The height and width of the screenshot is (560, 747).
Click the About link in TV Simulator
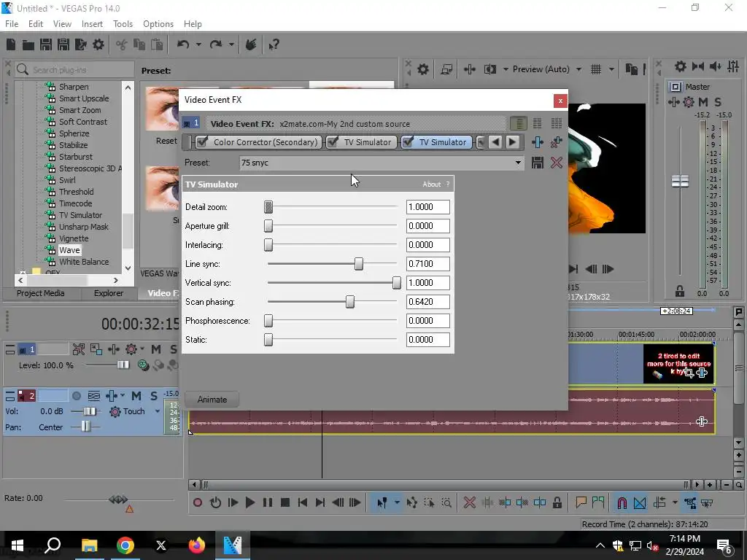pos(432,184)
